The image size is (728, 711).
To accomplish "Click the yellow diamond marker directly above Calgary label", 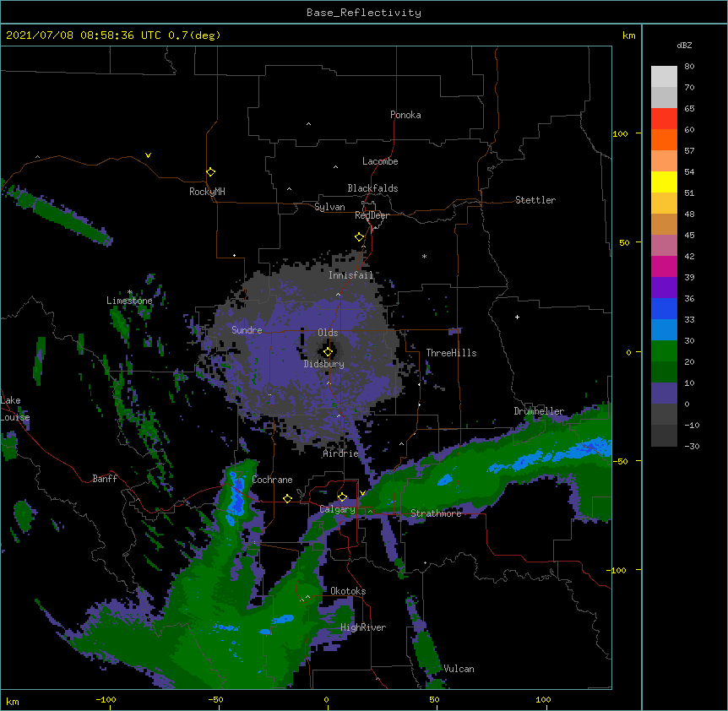I will pyautogui.click(x=342, y=497).
